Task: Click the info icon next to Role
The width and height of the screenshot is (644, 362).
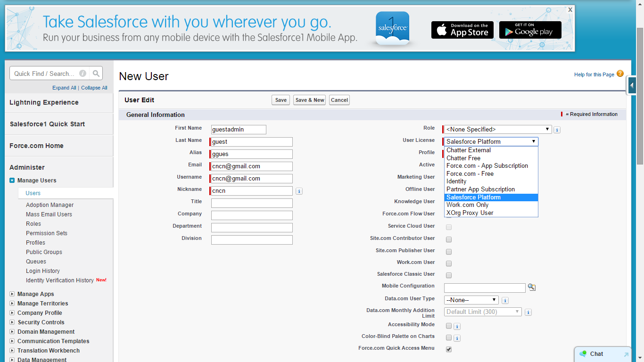Action: 557,130
